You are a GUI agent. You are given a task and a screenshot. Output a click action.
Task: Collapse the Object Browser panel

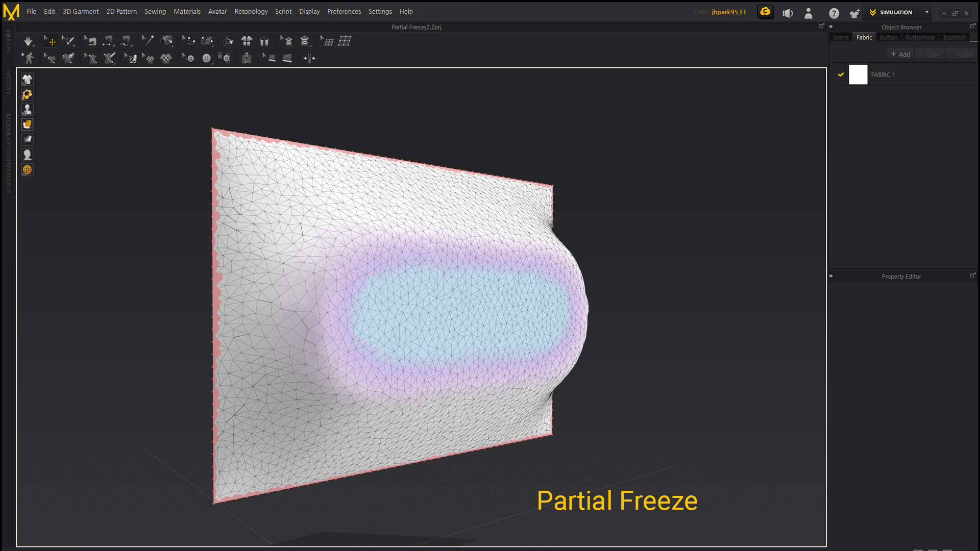[831, 27]
